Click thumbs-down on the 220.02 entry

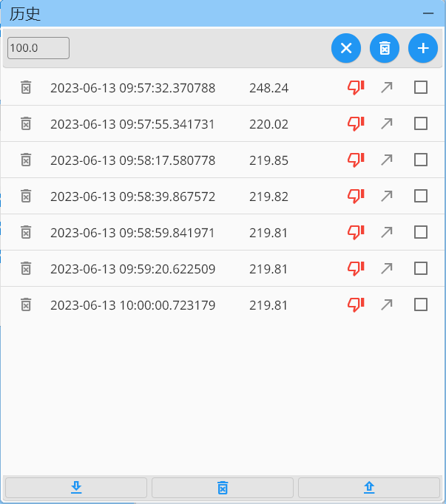(356, 124)
